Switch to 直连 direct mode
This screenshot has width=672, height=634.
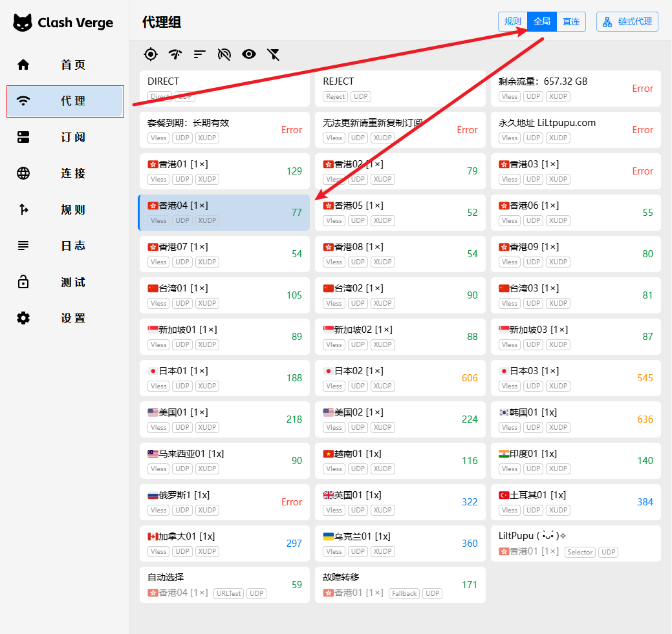(571, 21)
